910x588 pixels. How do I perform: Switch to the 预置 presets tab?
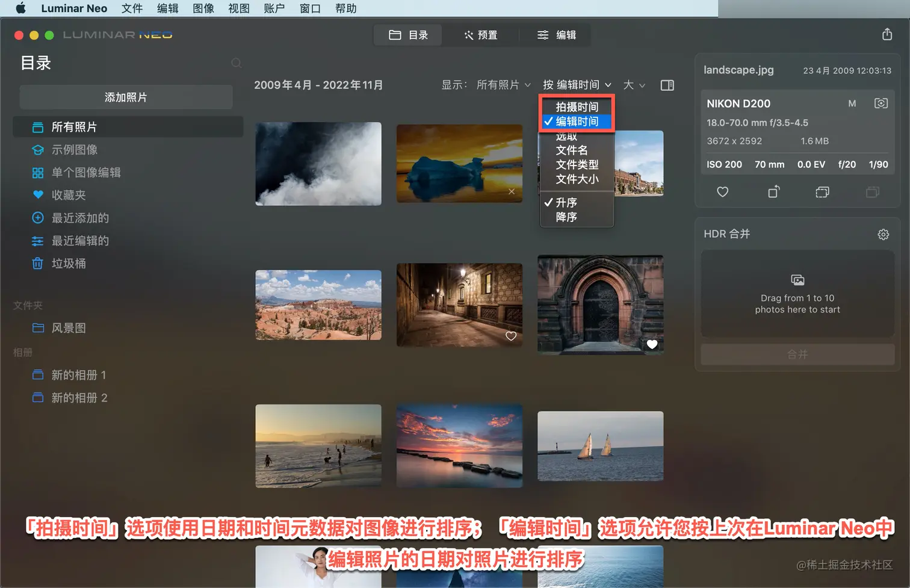tap(480, 35)
